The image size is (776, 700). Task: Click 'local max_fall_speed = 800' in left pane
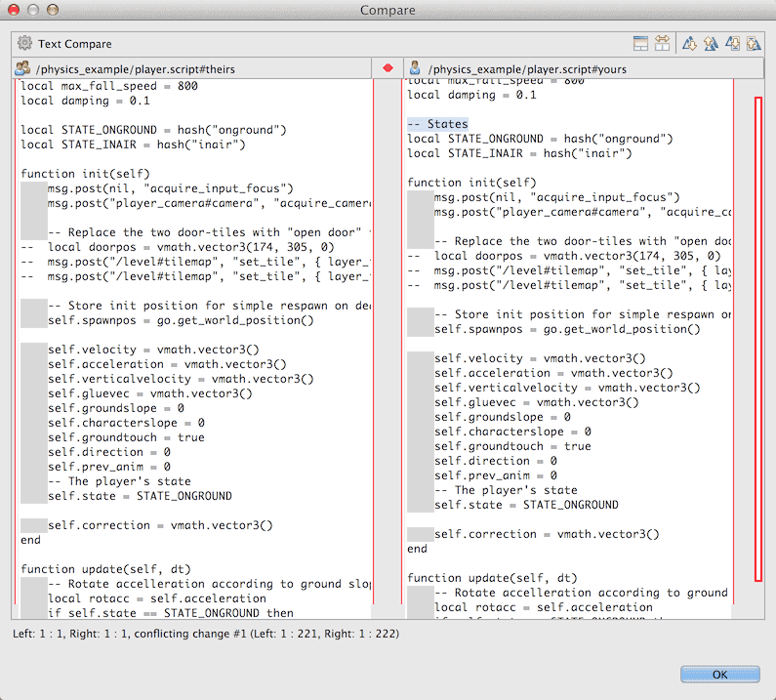click(109, 86)
